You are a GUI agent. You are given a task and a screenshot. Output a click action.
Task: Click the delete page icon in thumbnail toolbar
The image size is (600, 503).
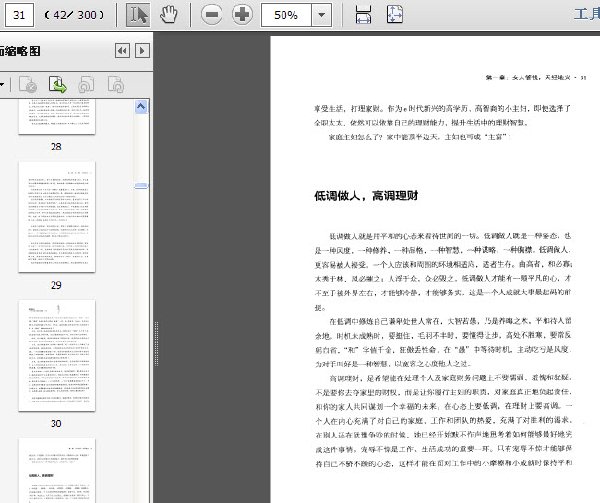[x=28, y=85]
